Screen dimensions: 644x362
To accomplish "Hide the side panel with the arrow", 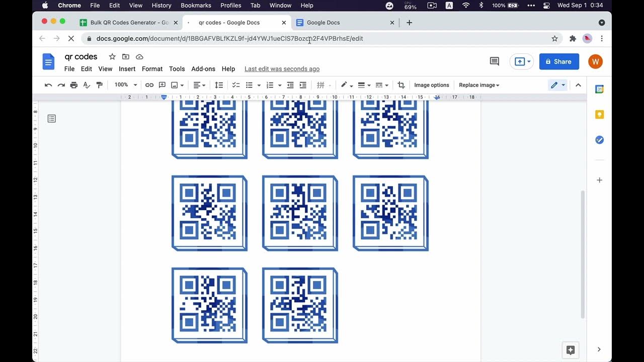I will pyautogui.click(x=599, y=349).
